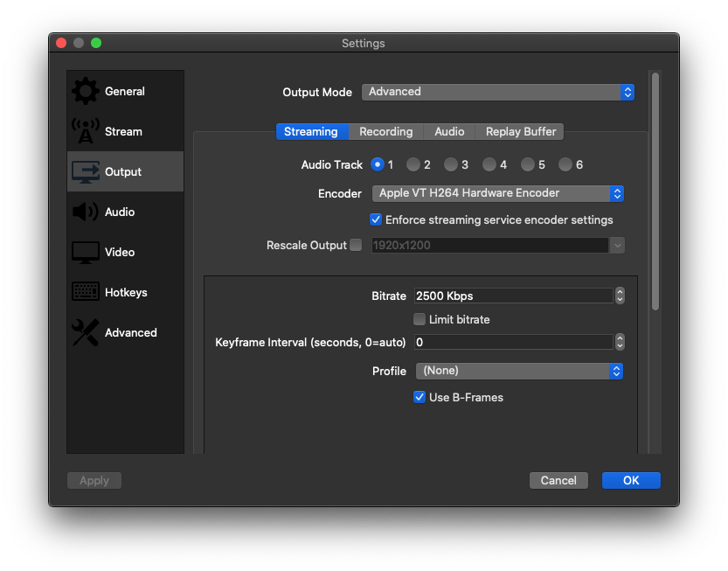Select the Stream antenna icon
728x571 pixels.
[x=86, y=131]
